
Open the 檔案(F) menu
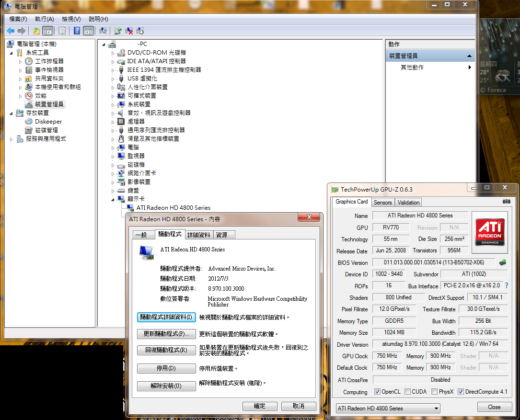click(18, 19)
